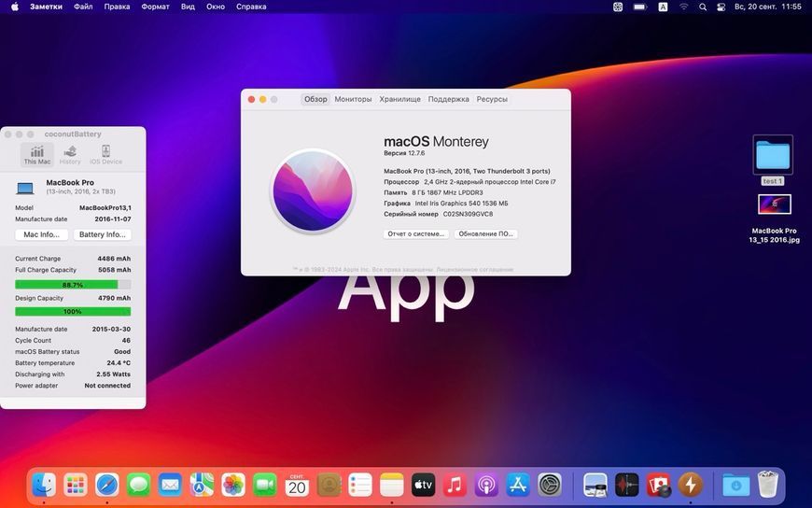Open Finder from the Dock
The width and height of the screenshot is (812, 508).
pyautogui.click(x=44, y=486)
